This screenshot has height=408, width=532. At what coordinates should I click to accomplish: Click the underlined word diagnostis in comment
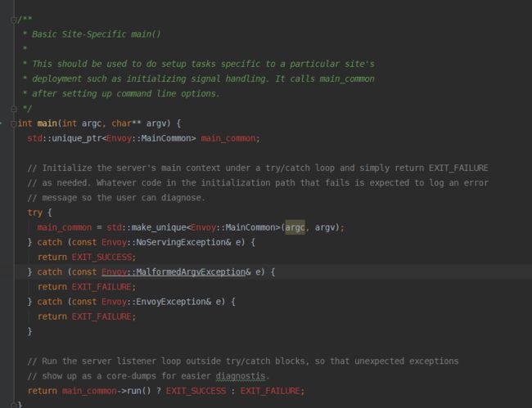(241, 376)
